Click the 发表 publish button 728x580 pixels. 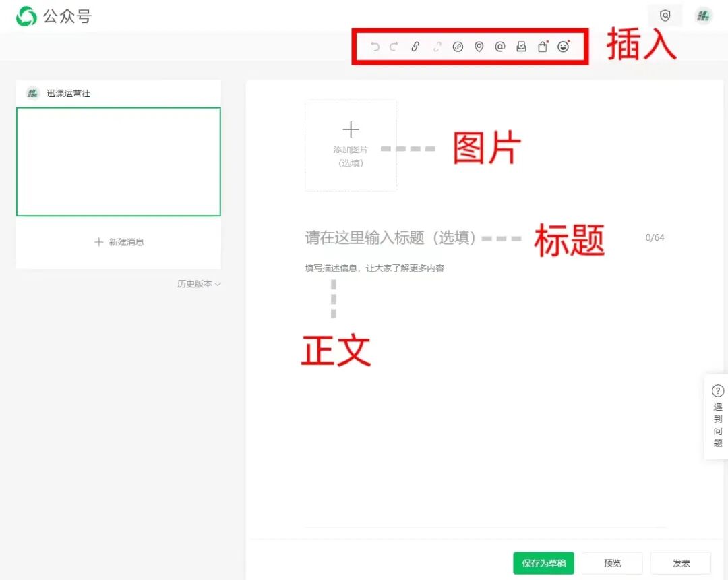click(681, 563)
